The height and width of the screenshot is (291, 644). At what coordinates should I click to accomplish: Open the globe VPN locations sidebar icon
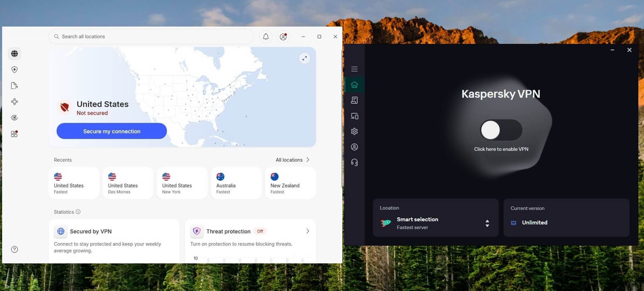tap(15, 53)
